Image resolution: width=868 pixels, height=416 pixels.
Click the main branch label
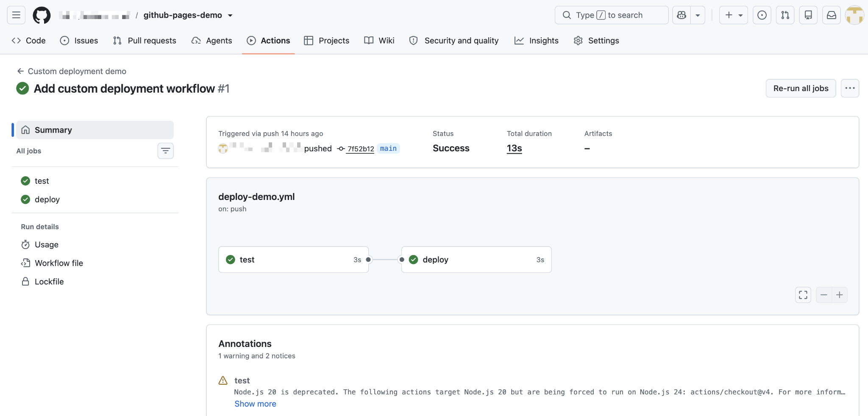coord(388,148)
